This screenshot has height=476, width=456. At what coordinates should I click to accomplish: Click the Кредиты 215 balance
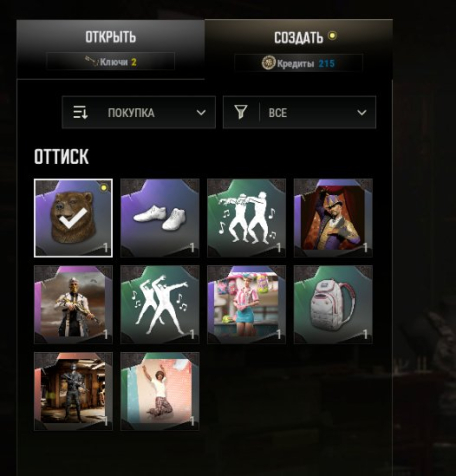click(298, 63)
